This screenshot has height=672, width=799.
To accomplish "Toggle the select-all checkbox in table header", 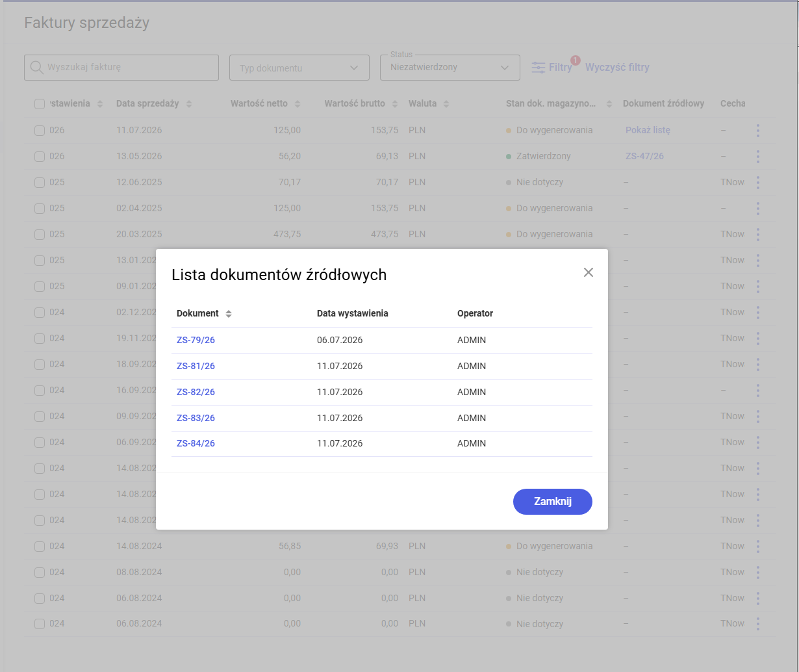I will click(x=40, y=104).
